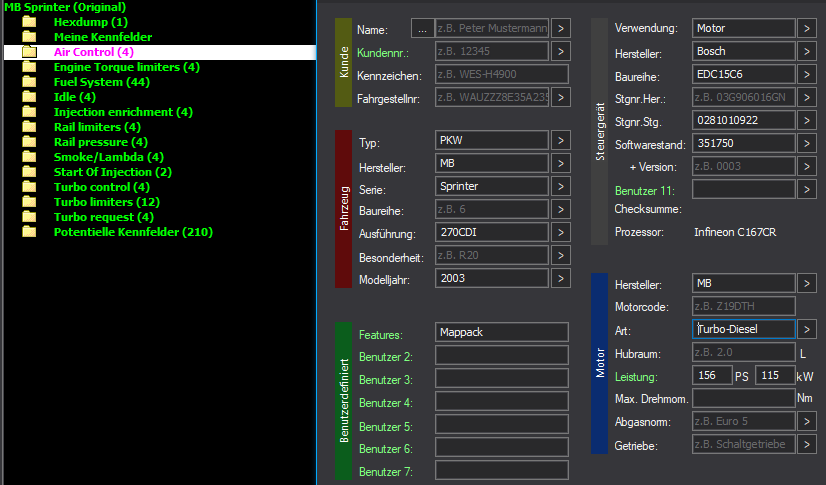Click the ellipsis button next to Name
826x485 pixels.
pyautogui.click(x=422, y=29)
